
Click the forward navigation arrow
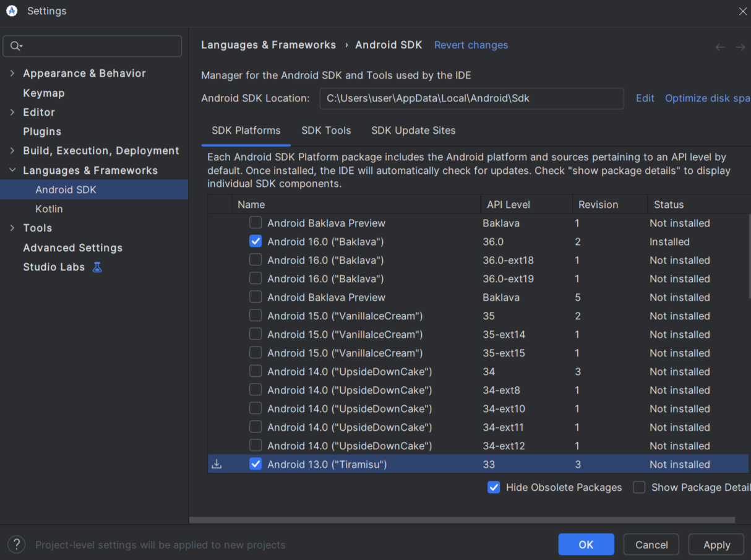click(740, 47)
